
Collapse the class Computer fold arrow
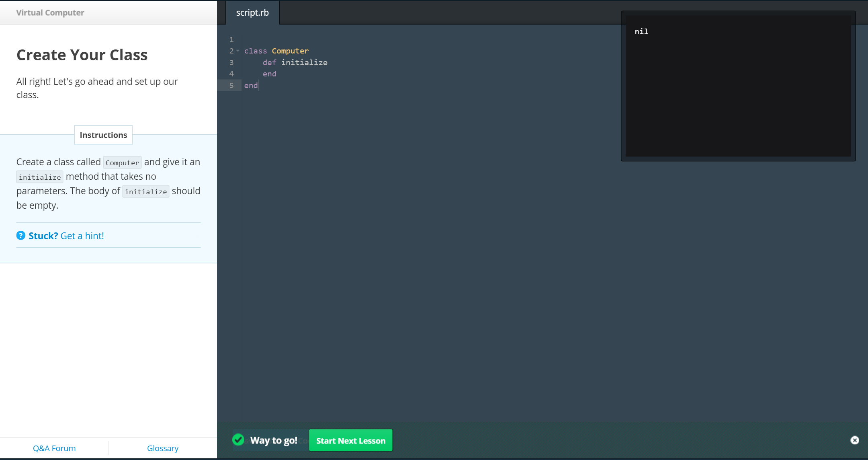(x=238, y=51)
